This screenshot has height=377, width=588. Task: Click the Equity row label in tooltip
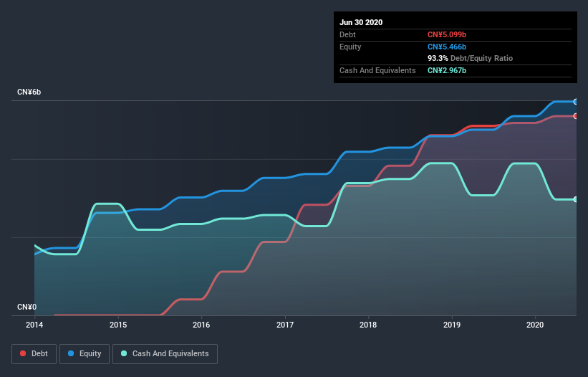point(350,47)
